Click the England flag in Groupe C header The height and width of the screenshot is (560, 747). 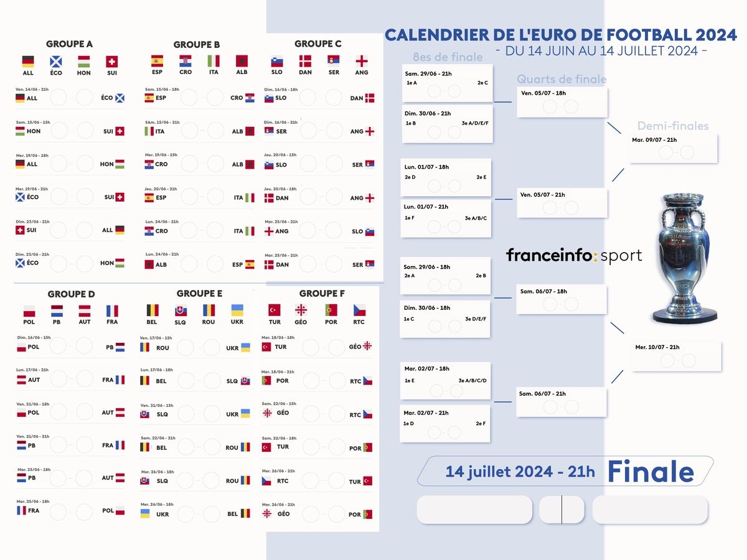[362, 61]
